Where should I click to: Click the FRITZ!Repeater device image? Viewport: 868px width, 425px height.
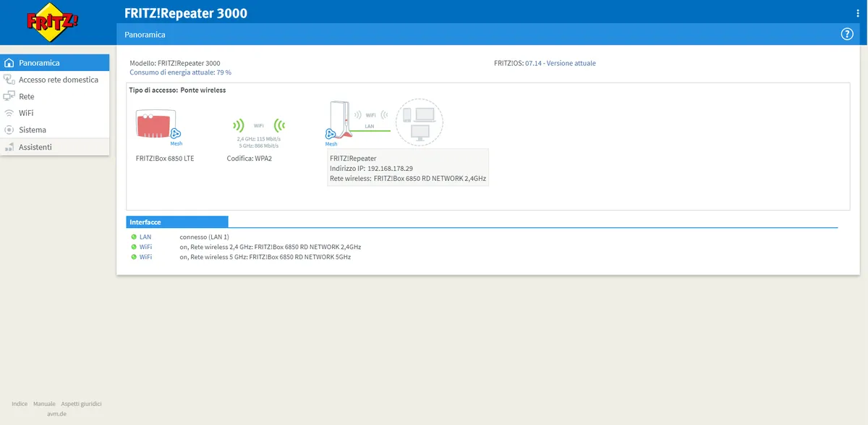tap(339, 119)
